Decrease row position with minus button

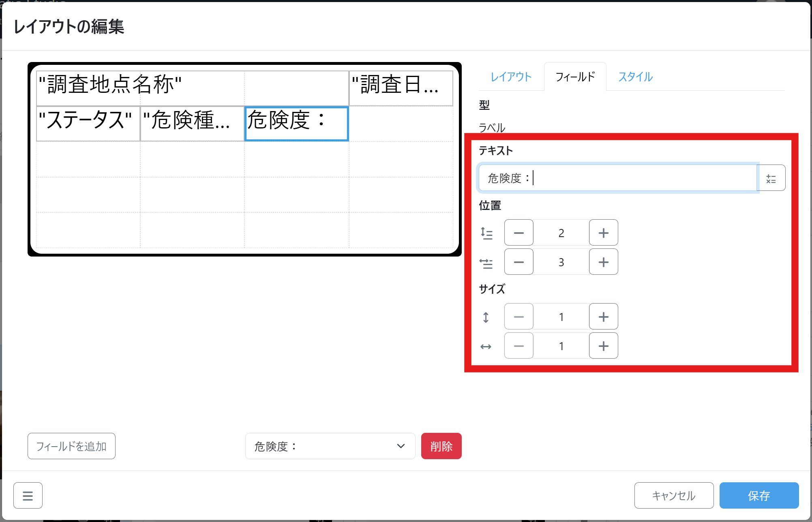click(x=518, y=233)
